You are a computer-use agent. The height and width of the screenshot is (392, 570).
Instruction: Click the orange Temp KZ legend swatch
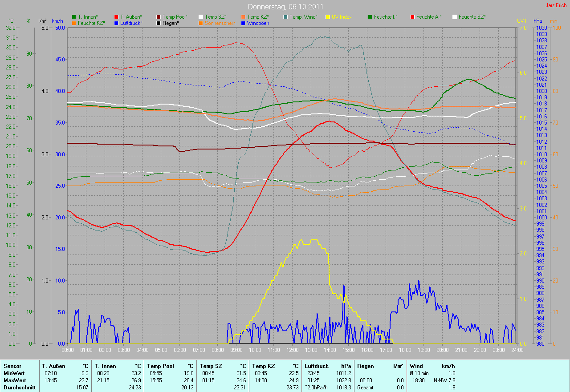click(243, 17)
